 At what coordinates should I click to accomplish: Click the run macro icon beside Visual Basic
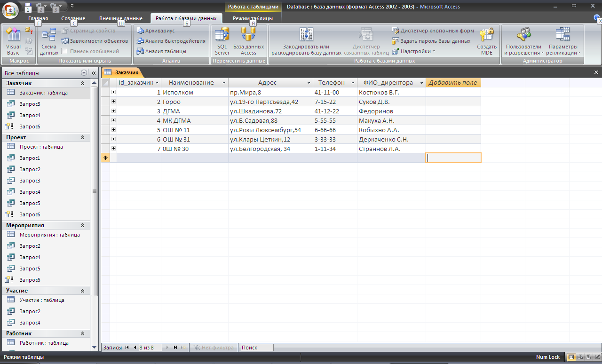29,31
